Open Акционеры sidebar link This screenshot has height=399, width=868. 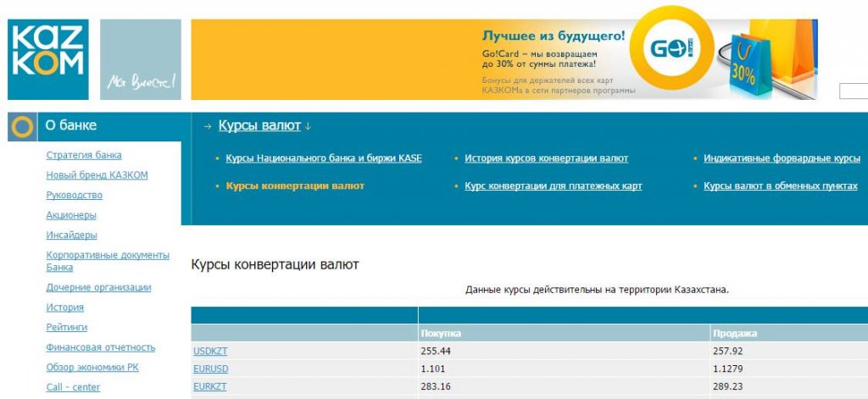coord(71,215)
